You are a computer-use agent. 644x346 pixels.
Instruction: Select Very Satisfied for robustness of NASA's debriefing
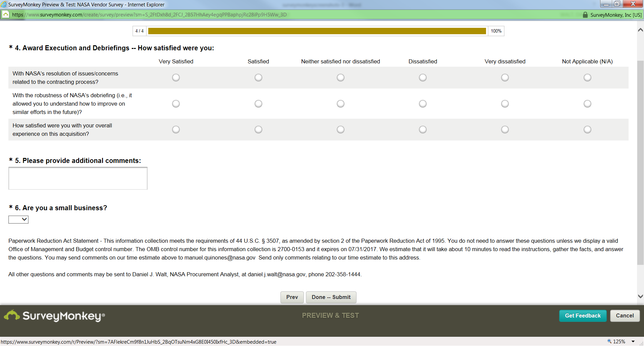(176, 104)
